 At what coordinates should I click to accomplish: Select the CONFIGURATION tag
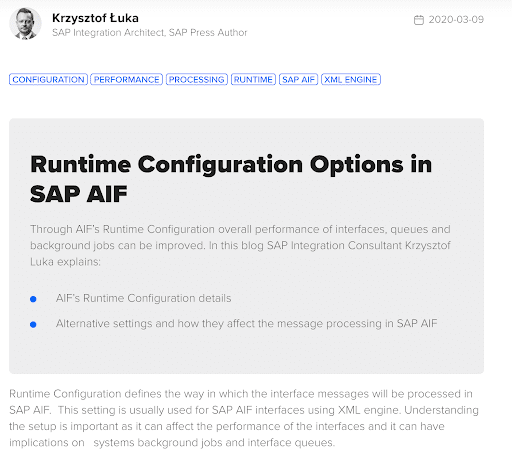coord(48,79)
